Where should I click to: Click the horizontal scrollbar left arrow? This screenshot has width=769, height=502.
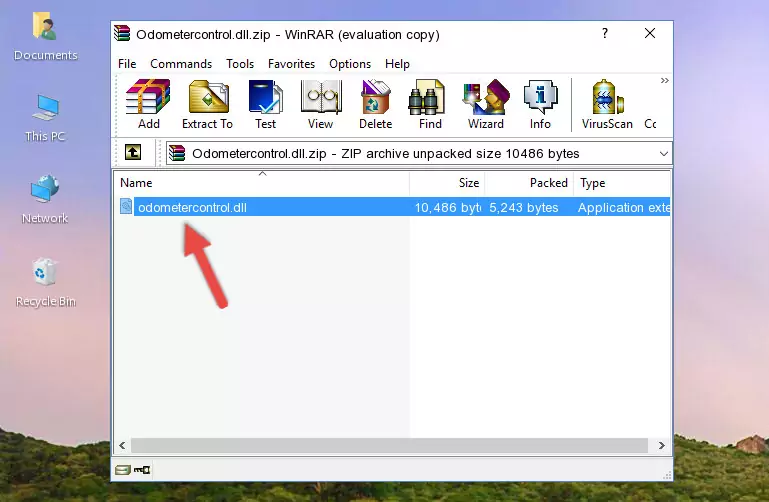tap(122, 446)
